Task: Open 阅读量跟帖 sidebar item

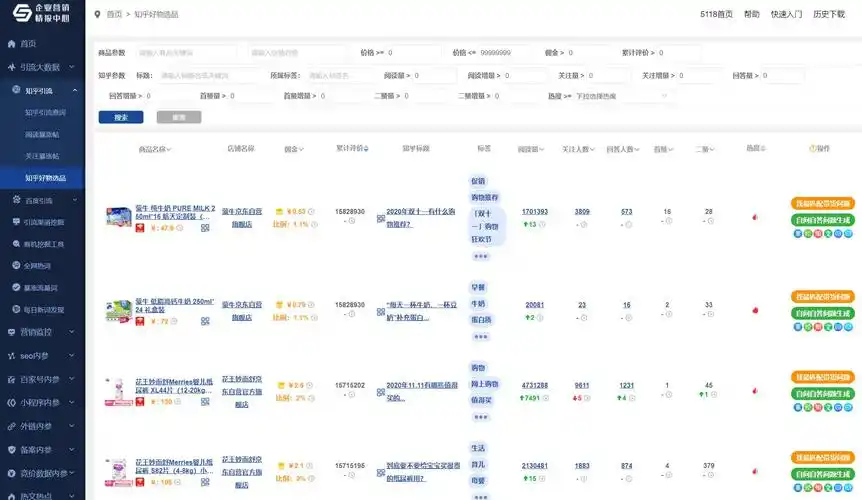Action: click(42, 135)
